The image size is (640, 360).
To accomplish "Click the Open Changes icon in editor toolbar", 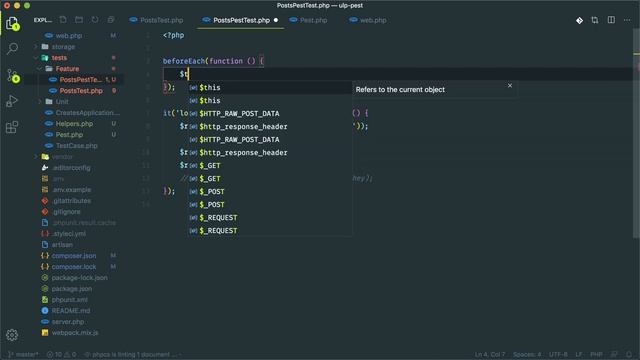I will 595,20.
